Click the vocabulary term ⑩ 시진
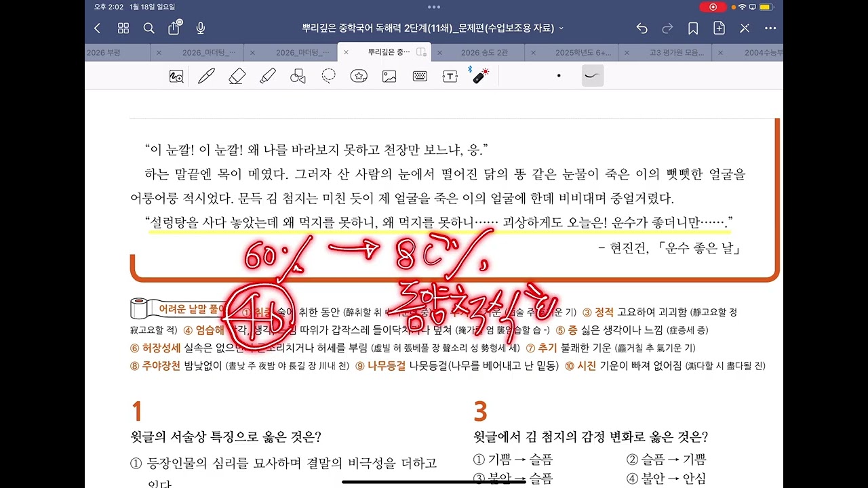The height and width of the screenshot is (488, 868). pos(580,366)
